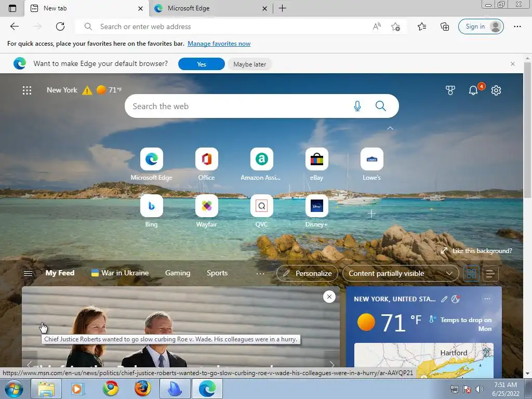Image resolution: width=532 pixels, height=399 pixels.
Task: Open the feed hamburger menu
Action: (28, 273)
